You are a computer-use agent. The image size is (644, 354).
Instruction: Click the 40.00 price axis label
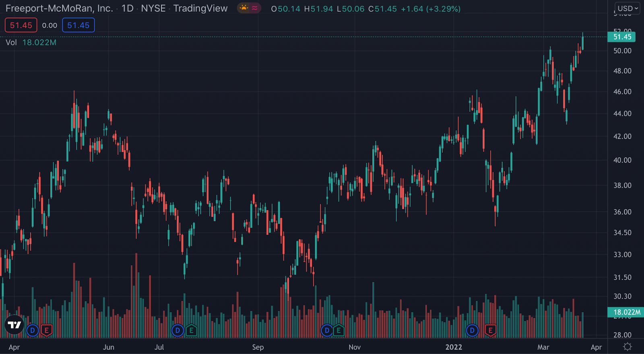click(622, 160)
